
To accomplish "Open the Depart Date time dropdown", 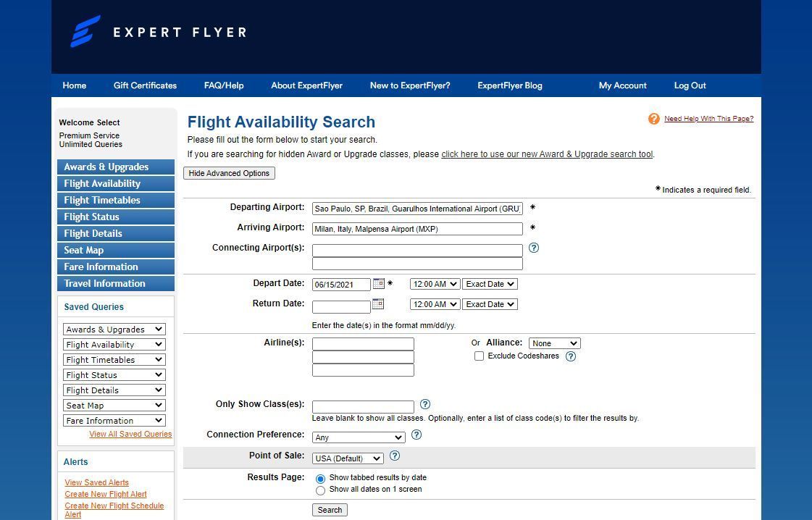I will [x=435, y=284].
